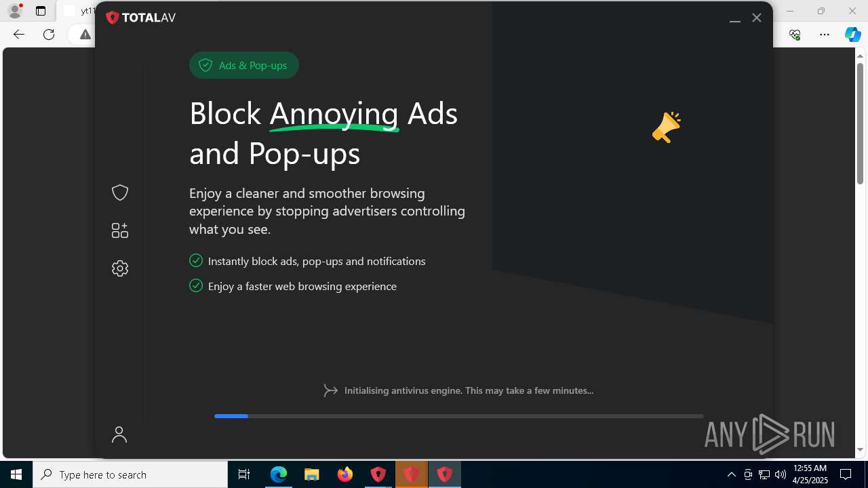Click the 'Enjoy a faster web browsing experience' line
868x488 pixels.
tap(302, 286)
